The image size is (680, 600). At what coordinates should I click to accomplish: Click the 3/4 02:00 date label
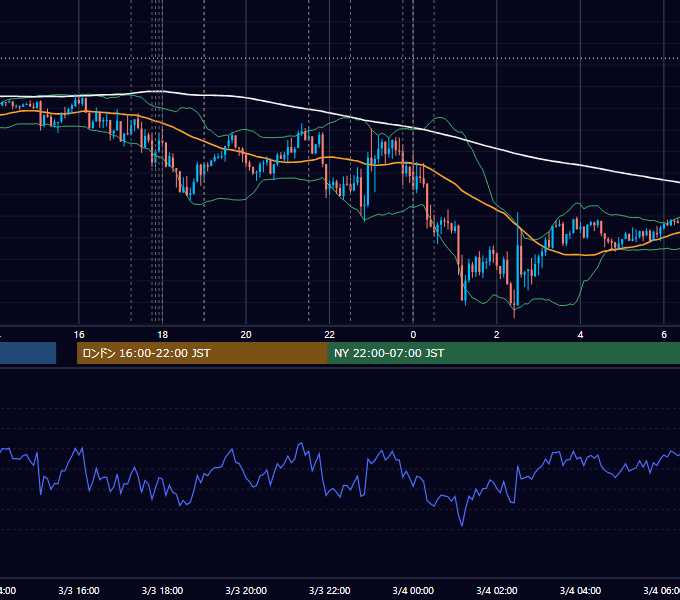tap(497, 590)
